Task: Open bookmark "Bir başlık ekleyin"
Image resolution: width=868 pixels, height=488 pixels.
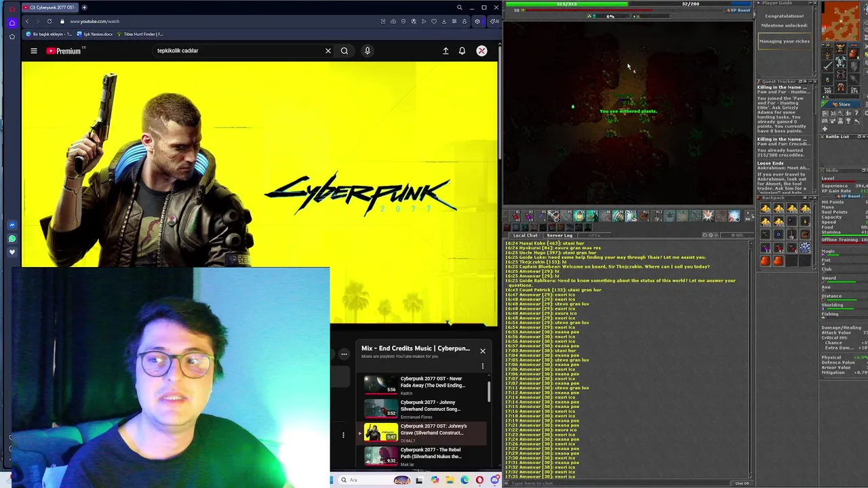Action: pos(50,34)
